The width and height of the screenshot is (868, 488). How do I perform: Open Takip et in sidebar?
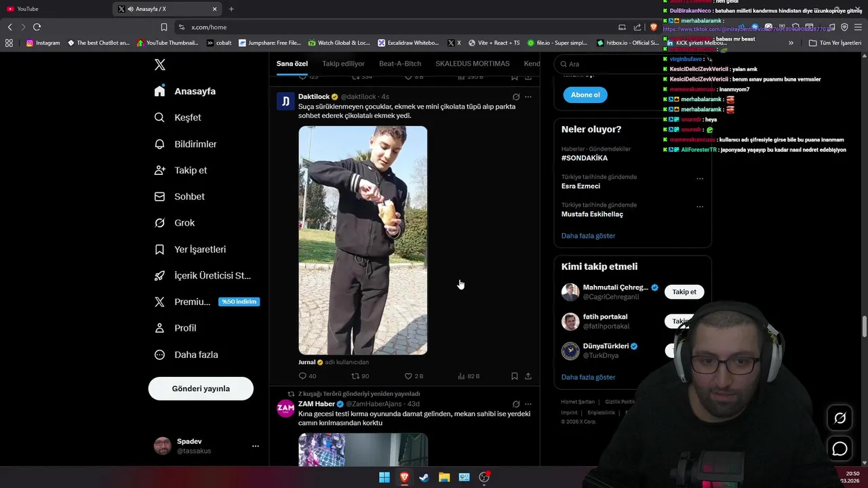181,170
